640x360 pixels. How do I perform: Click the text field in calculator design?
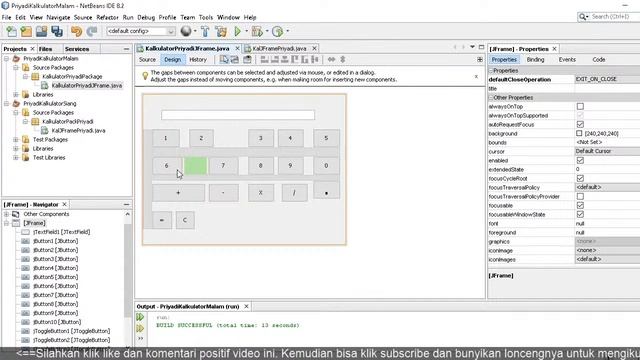(238, 115)
